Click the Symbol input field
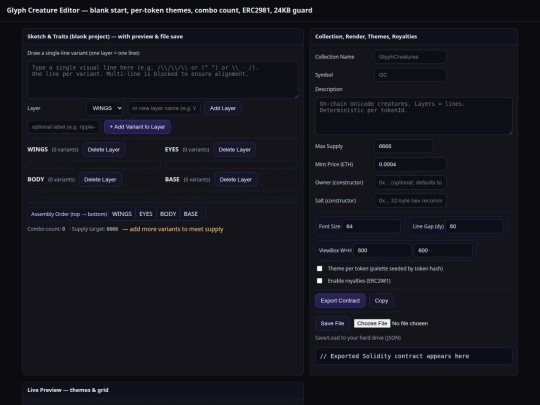Image resolution: width=540 pixels, height=405 pixels. point(410,75)
